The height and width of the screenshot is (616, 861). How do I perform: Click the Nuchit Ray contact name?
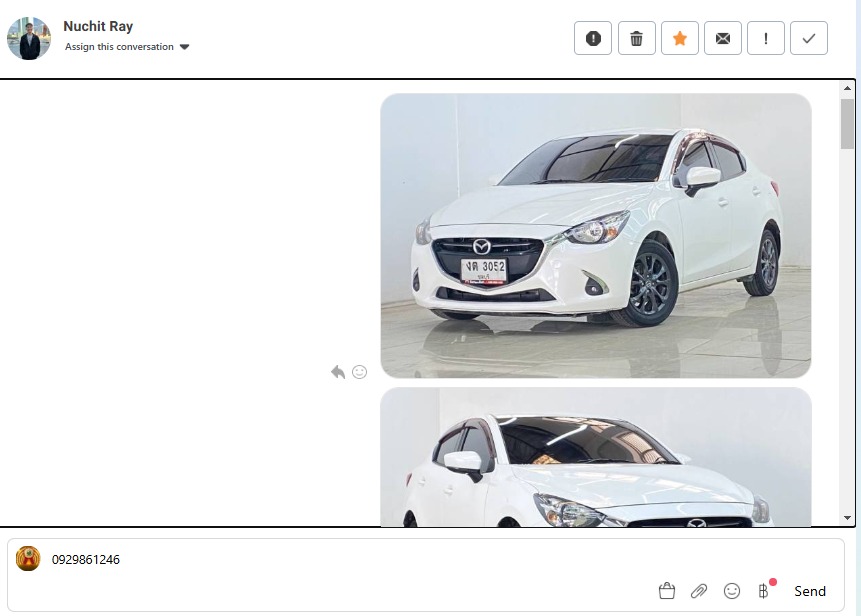point(98,26)
